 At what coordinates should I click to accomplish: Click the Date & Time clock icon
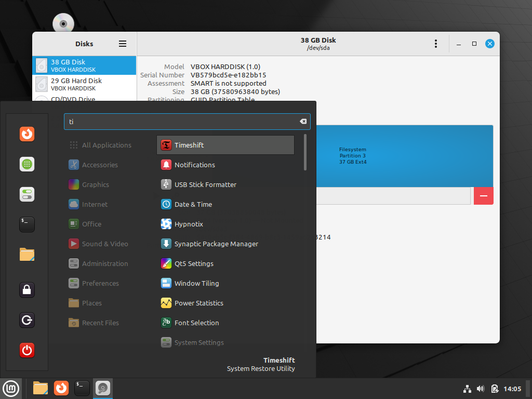166,204
